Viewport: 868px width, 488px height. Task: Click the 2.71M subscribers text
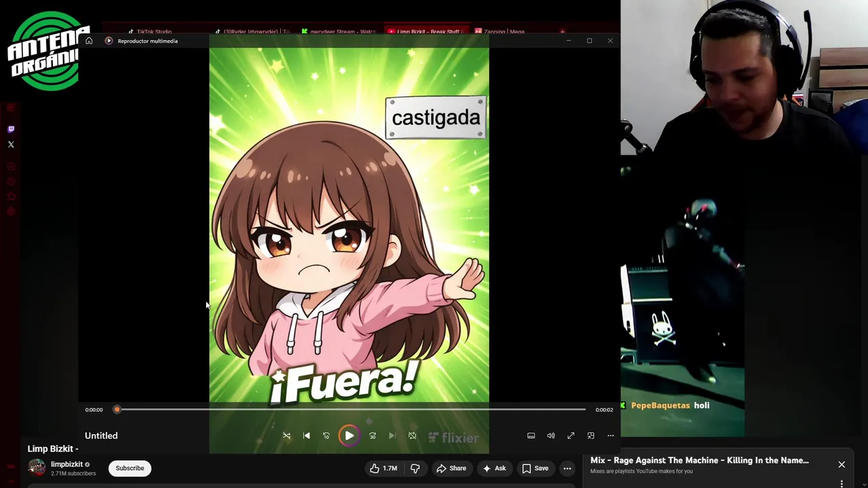73,473
